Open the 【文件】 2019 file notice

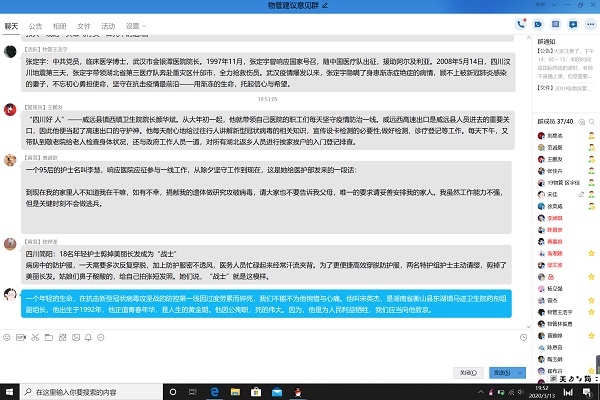point(564,88)
